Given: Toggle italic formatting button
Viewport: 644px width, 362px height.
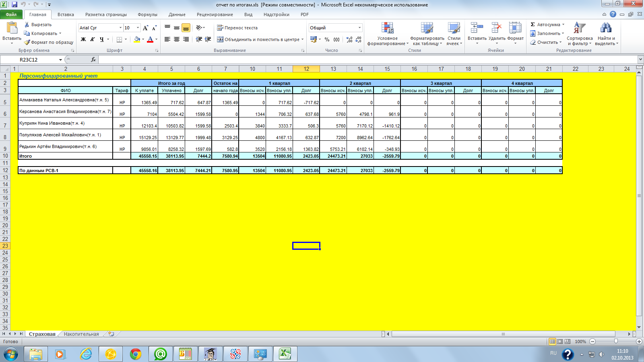Looking at the screenshot, I should click(x=93, y=39).
